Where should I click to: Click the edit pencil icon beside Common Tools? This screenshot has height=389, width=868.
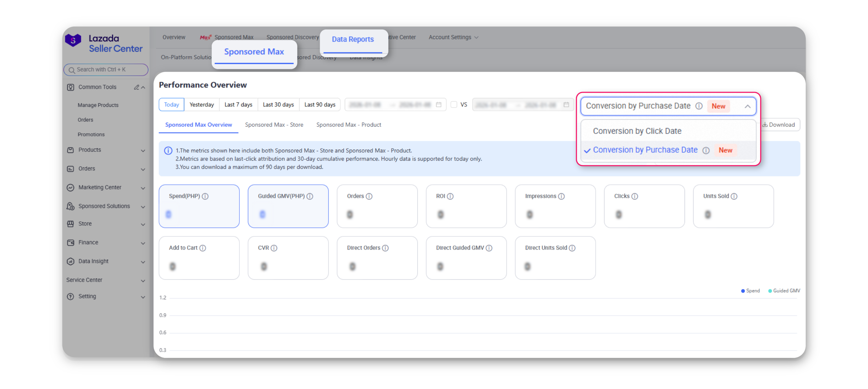136,87
